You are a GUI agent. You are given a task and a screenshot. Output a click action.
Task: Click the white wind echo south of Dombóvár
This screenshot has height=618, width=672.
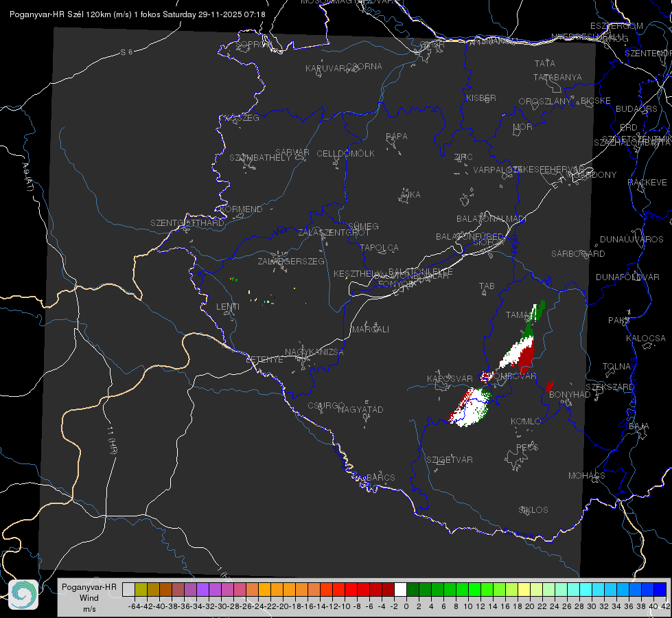(x=470, y=407)
